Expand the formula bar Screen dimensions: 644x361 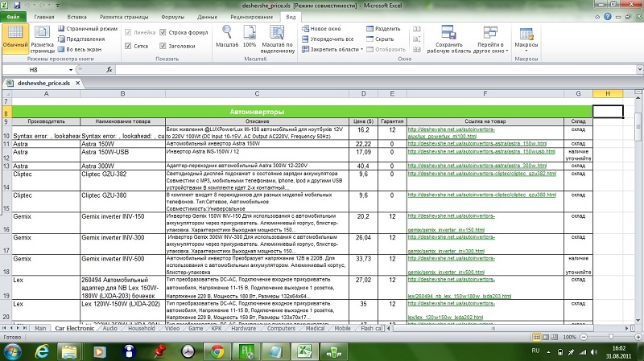(639, 70)
